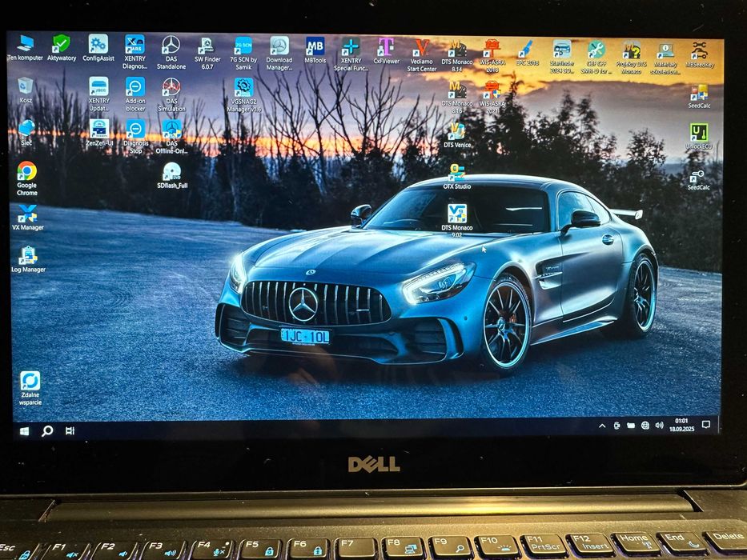This screenshot has width=747, height=560.
Task: Open Task View on the taskbar
Action: click(70, 431)
